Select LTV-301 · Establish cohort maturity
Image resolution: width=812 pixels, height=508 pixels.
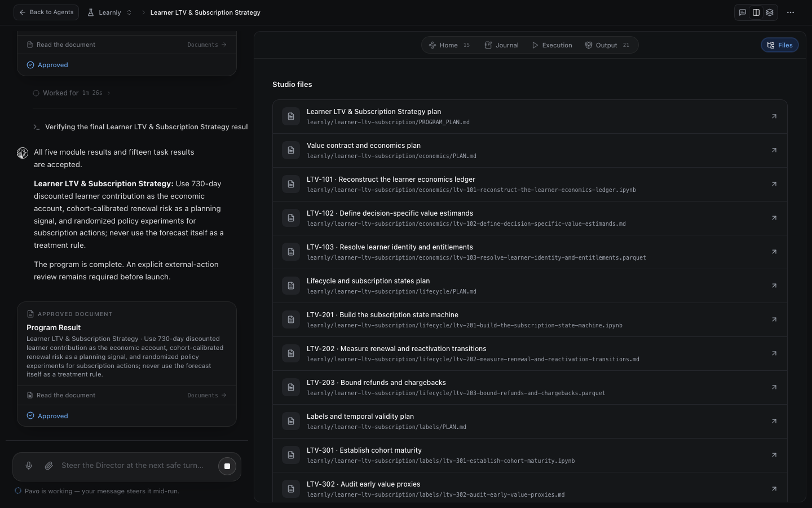530,455
